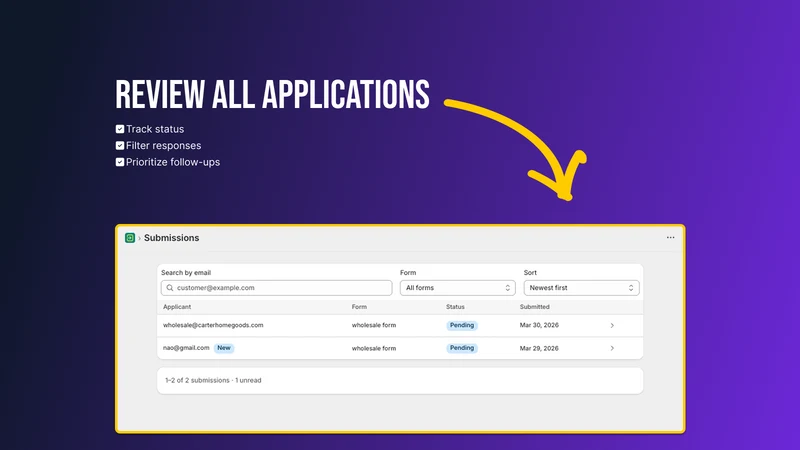Focus the Search by email input field

point(277,288)
